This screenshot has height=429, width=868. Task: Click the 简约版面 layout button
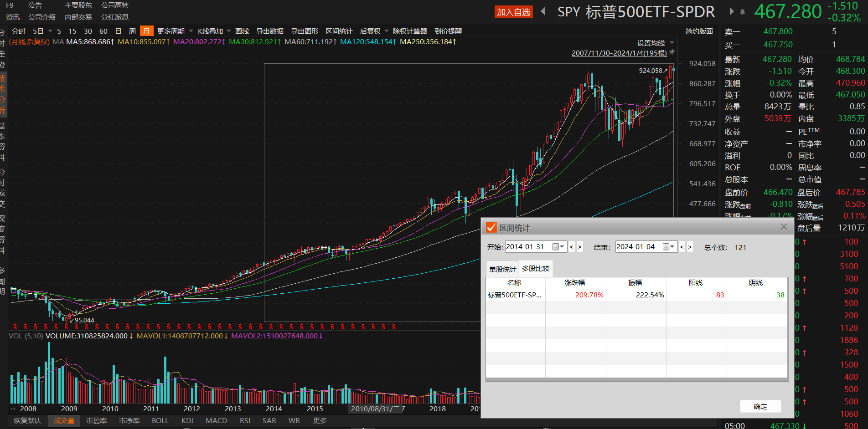[x=699, y=31]
